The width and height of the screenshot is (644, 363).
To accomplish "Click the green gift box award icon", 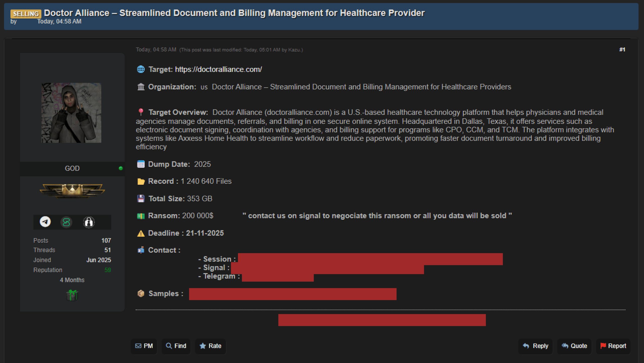I will coord(72,295).
